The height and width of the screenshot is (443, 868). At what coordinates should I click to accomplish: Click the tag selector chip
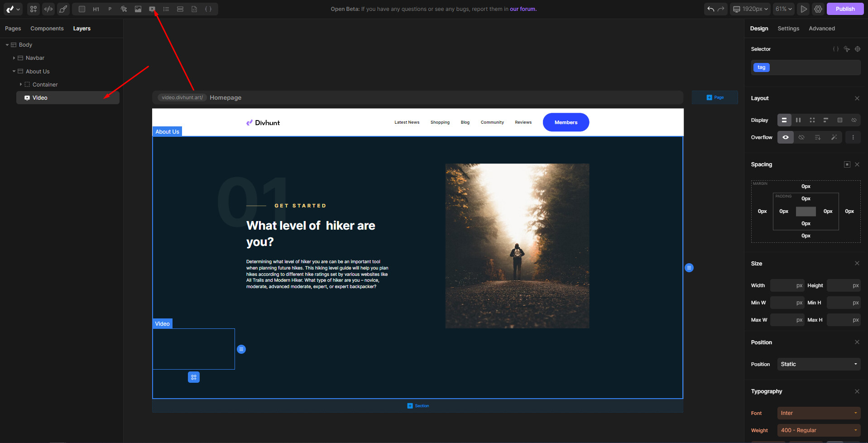[x=762, y=67]
